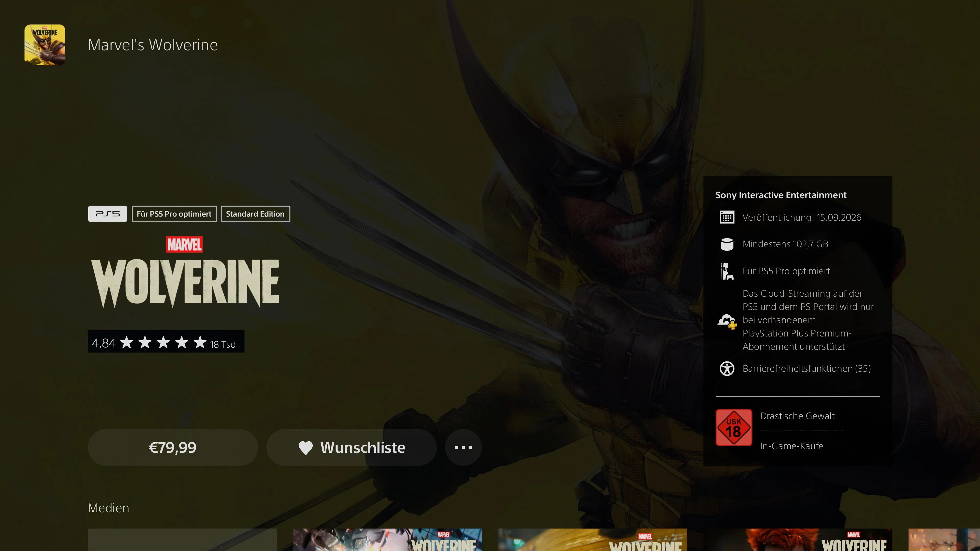980x551 pixels.
Task: Open the red-haired character media thumbnail
Action: [x=797, y=540]
